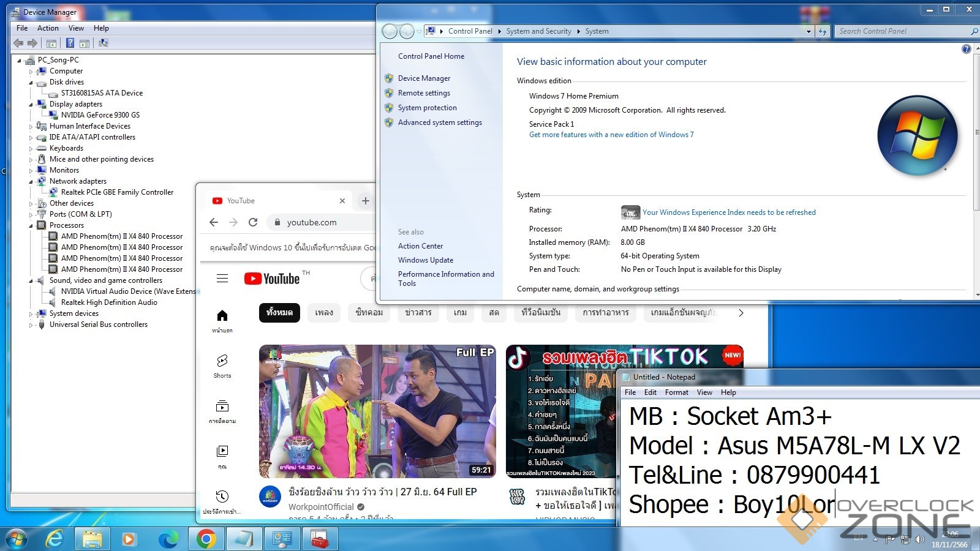Open Format menu in Notepad
The height and width of the screenshot is (551, 980).
coord(676,392)
